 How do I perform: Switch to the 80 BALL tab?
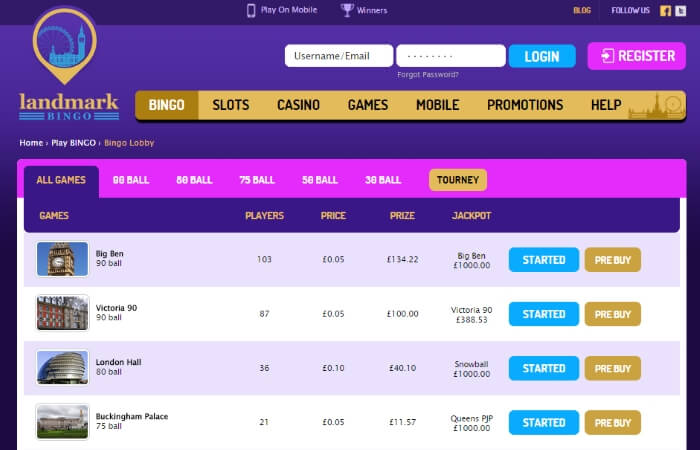(194, 180)
